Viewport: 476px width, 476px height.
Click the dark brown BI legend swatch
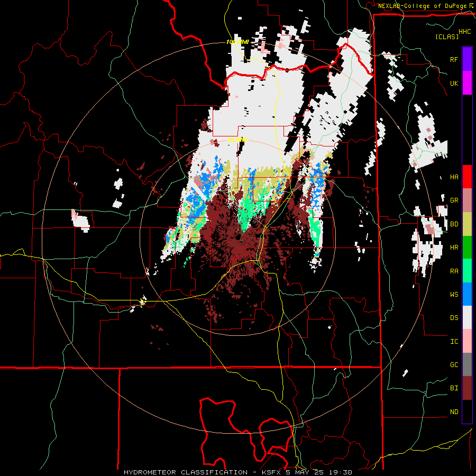[x=467, y=388]
